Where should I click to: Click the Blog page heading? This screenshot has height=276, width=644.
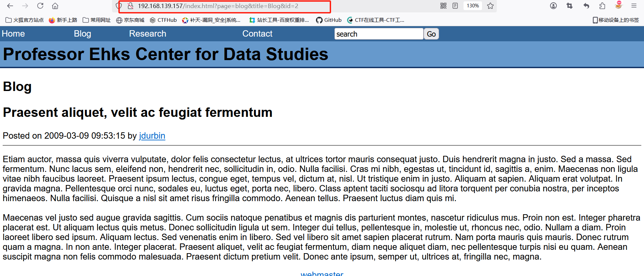click(x=17, y=87)
